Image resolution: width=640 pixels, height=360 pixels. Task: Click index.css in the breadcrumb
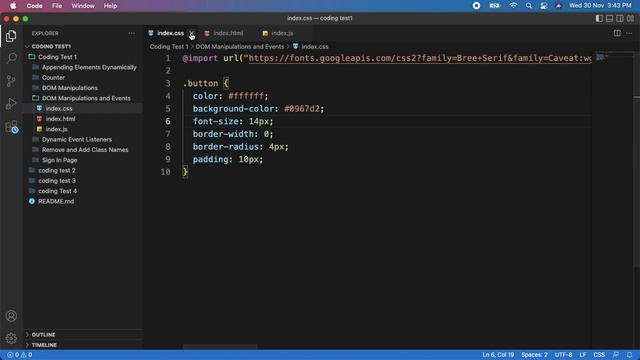[x=311, y=47]
